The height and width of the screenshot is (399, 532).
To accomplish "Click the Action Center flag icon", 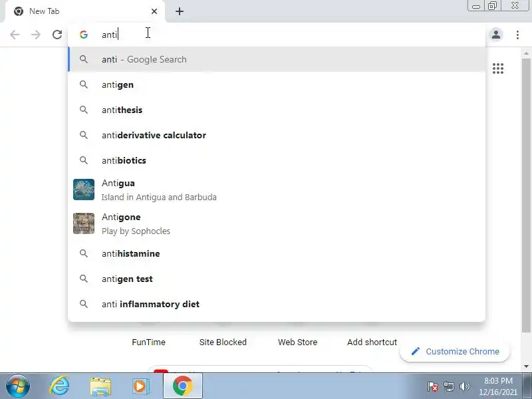I will 432,386.
